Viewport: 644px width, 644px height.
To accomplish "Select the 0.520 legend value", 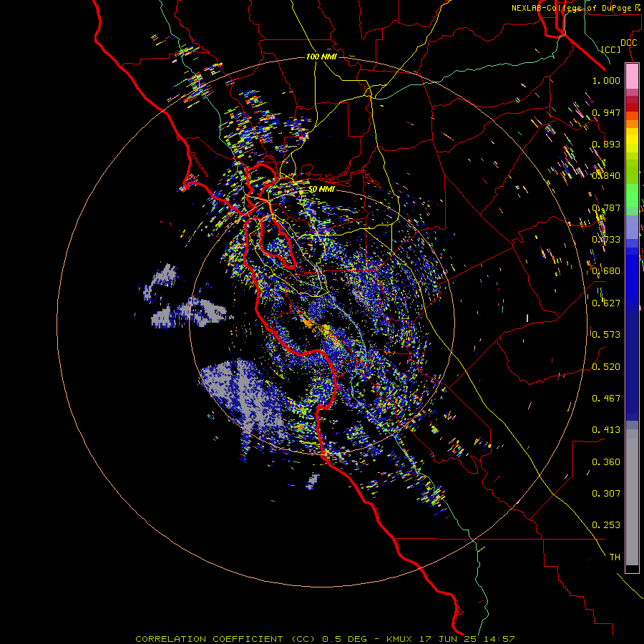I will 606,367.
